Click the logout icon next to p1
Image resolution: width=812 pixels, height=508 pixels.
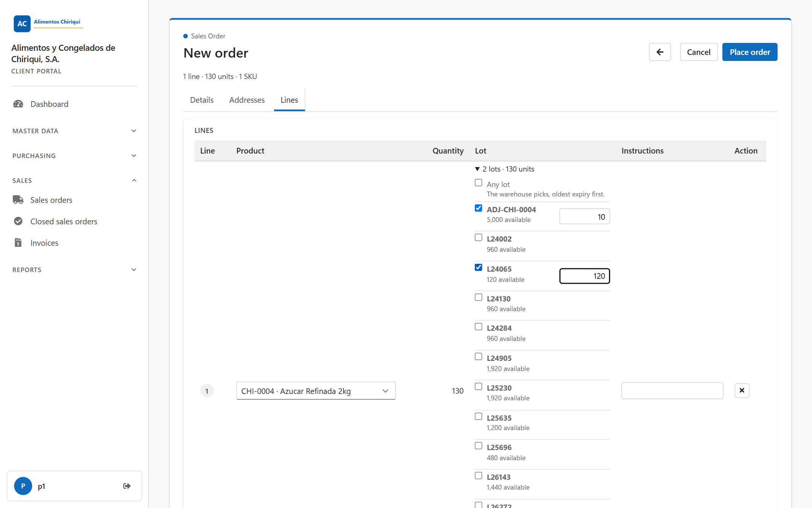[x=127, y=486]
